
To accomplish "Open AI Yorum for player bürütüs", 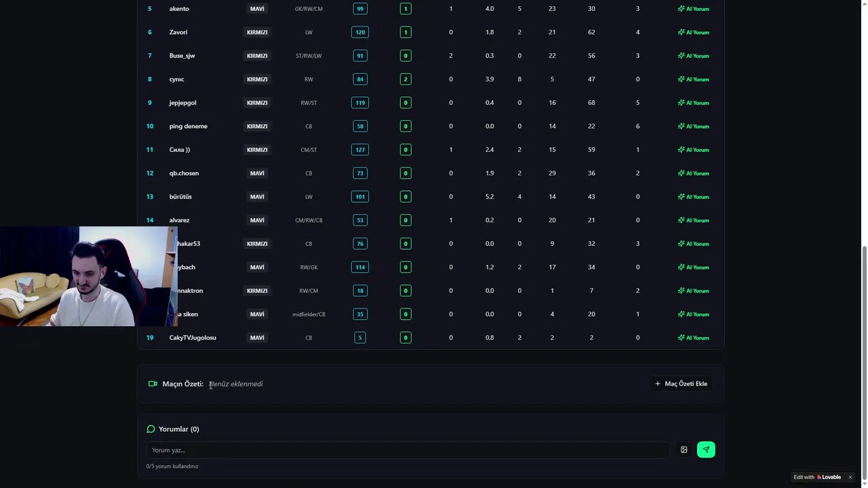I will coord(693,197).
